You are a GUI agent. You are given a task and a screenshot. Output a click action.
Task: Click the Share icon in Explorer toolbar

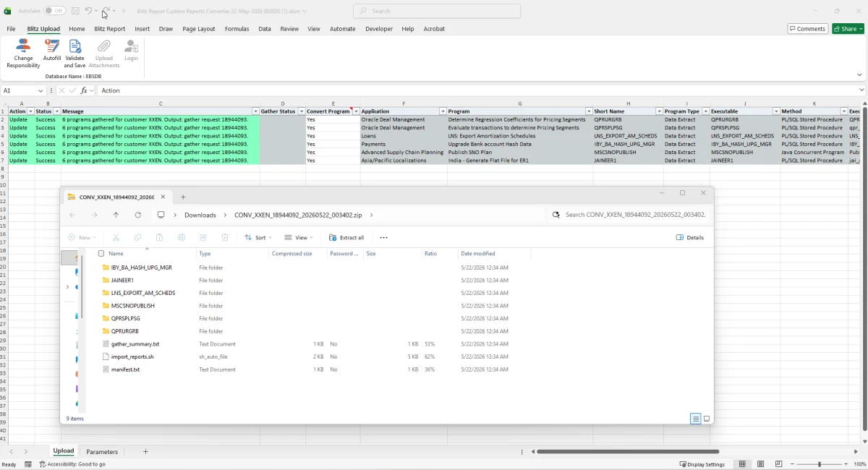click(x=203, y=237)
